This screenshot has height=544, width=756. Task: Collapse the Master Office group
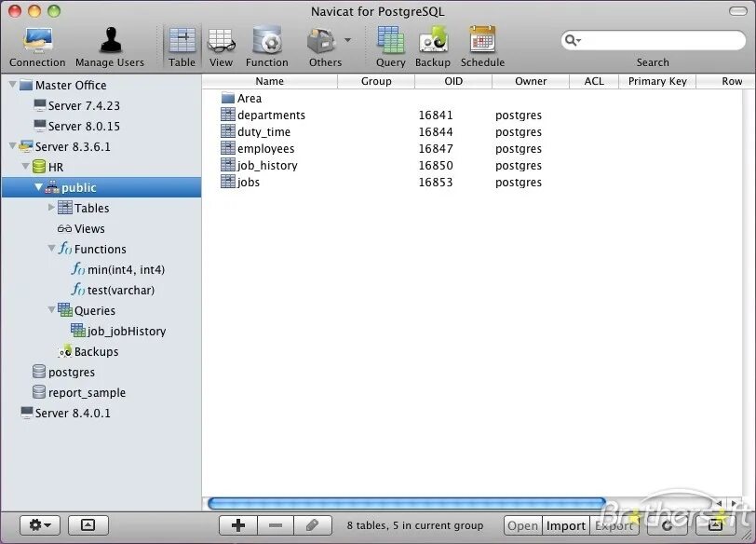(x=13, y=85)
